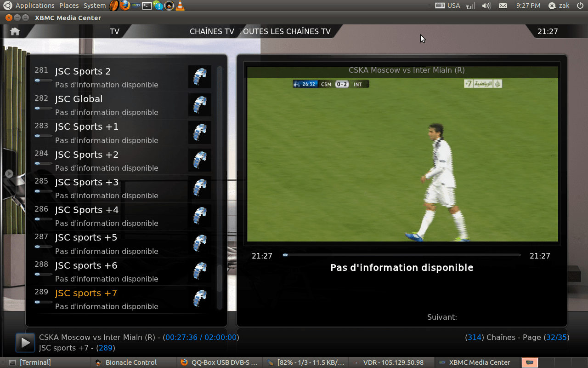Click the CSKA Moscow title above video
The width and height of the screenshot is (588, 368).
[x=407, y=70]
